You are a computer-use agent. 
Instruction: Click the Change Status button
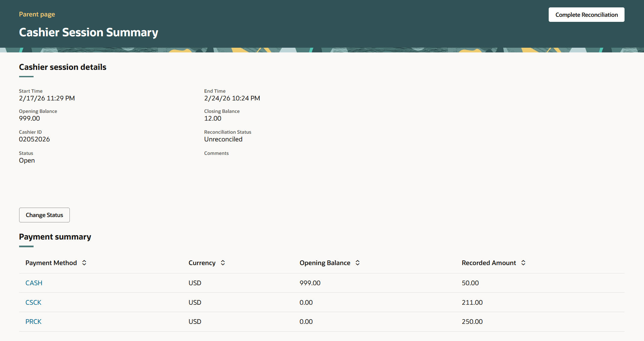(44, 215)
